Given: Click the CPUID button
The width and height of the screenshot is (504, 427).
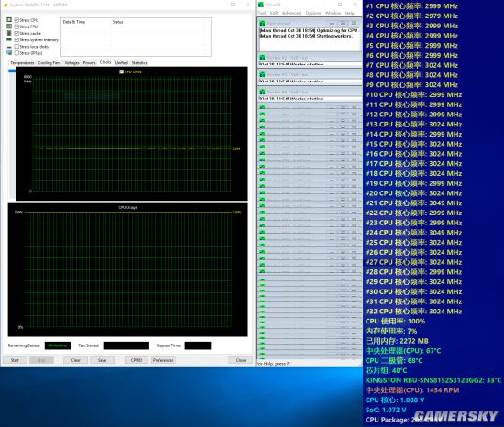Looking at the screenshot, I should [137, 360].
